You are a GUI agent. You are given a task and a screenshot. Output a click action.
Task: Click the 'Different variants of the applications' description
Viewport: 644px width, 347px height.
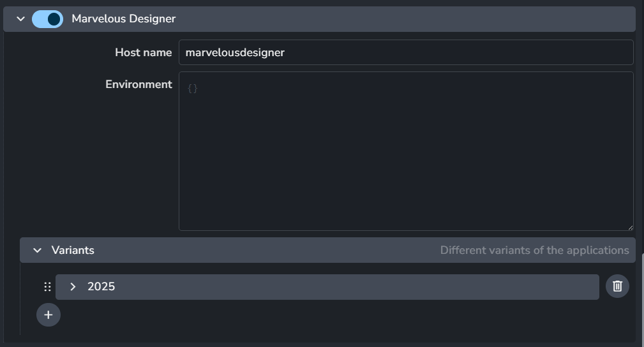534,250
